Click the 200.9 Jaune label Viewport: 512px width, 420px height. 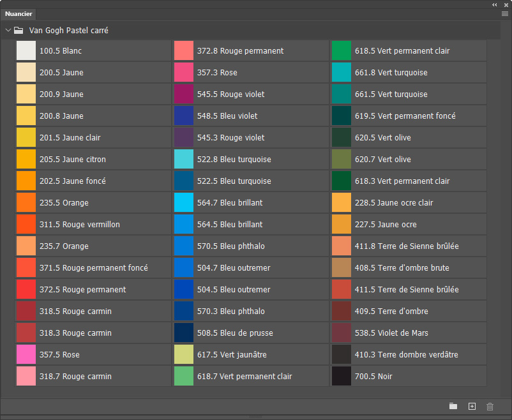(x=61, y=94)
